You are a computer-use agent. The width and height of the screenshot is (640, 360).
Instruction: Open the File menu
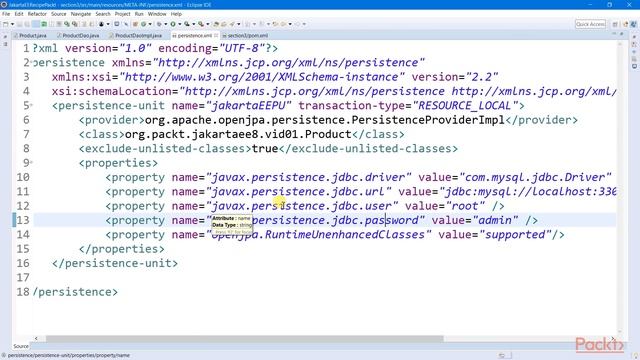coord(6,14)
